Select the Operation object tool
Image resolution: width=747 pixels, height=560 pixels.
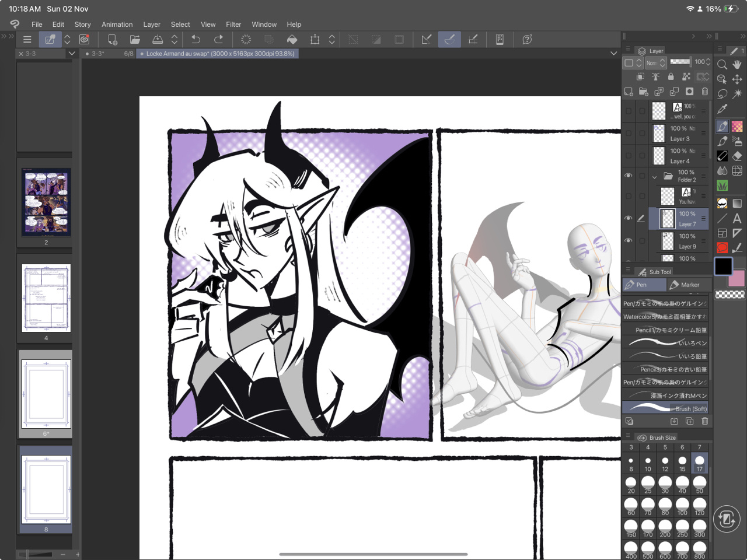(x=722, y=79)
